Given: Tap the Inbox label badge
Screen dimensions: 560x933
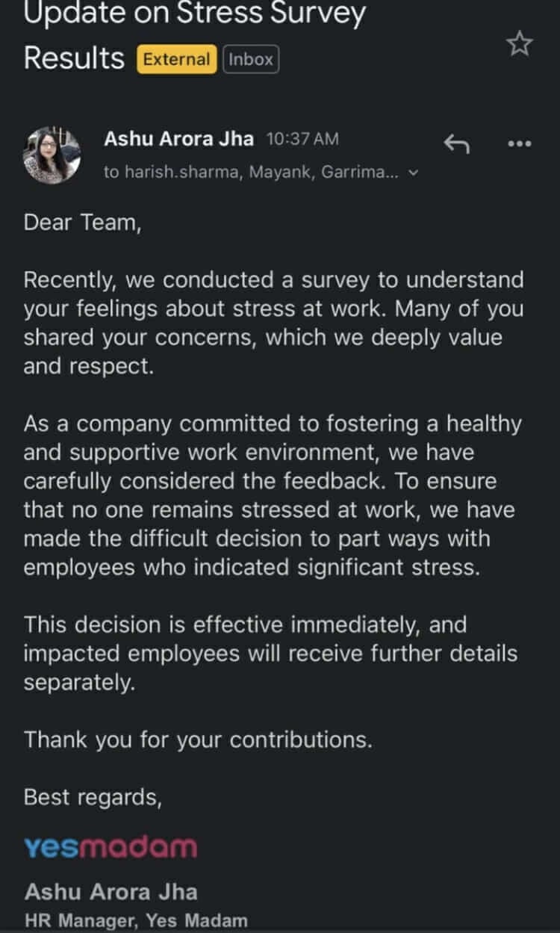Looking at the screenshot, I should [x=251, y=60].
